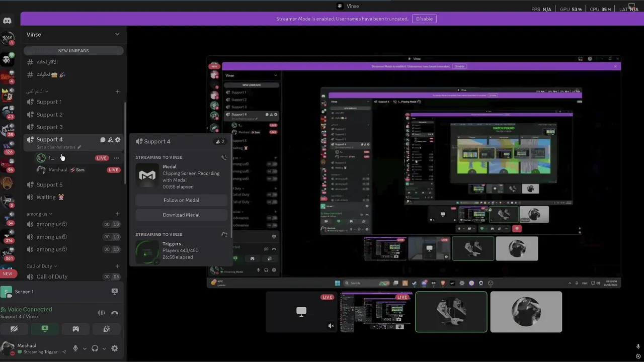
Task: Collapse the Call of Duty category
Action: [42, 266]
